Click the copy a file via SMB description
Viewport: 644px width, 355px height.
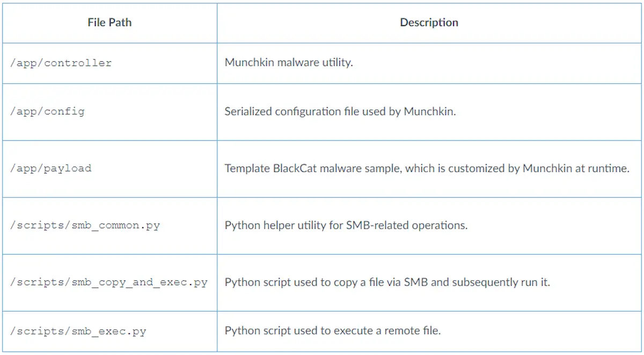point(387,282)
